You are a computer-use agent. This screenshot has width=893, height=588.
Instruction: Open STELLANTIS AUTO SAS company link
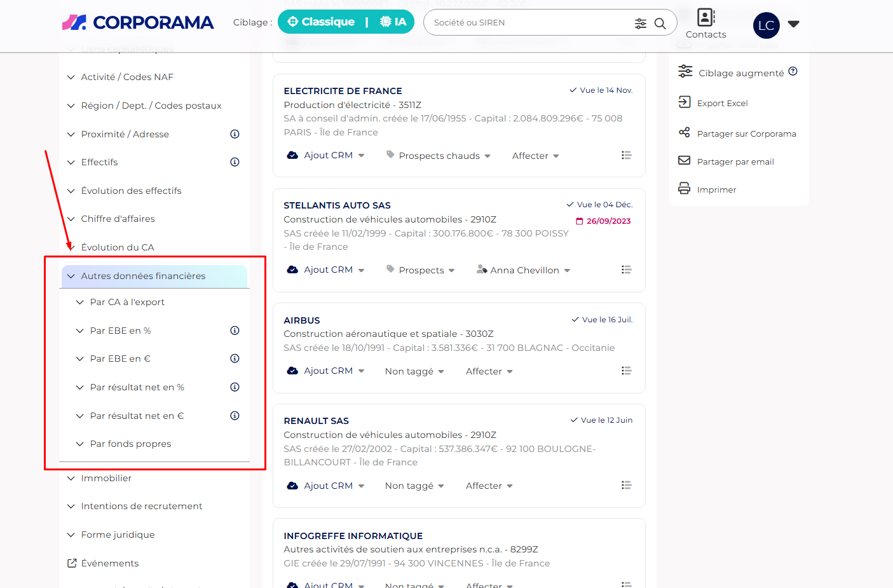(x=337, y=205)
